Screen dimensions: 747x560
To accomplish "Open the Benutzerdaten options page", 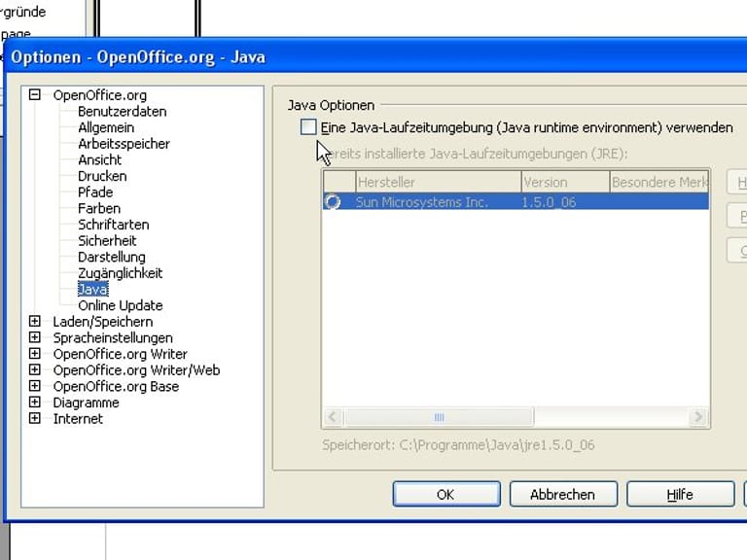I will [x=123, y=112].
